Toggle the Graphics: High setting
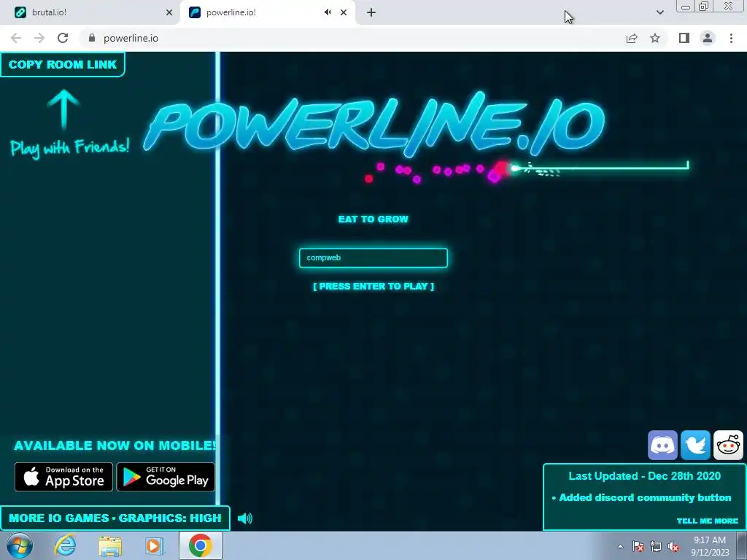Screen dimensions: 747x560 click(170, 518)
